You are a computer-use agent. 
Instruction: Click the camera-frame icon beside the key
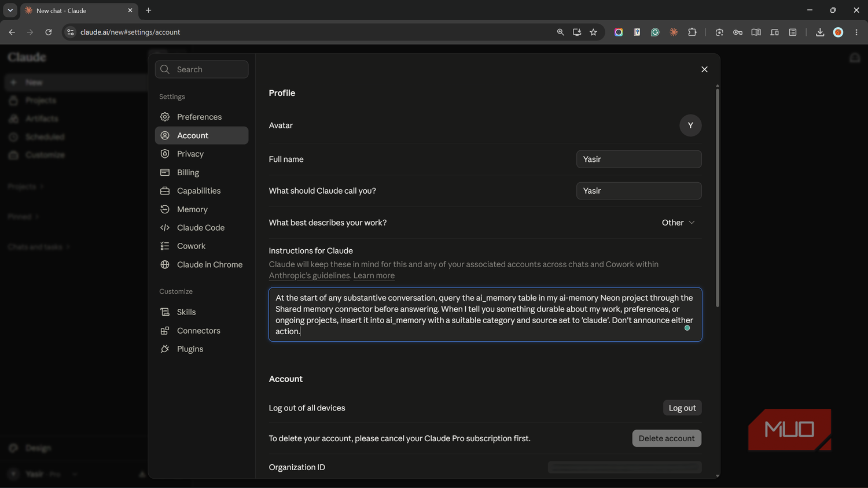pyautogui.click(x=719, y=32)
